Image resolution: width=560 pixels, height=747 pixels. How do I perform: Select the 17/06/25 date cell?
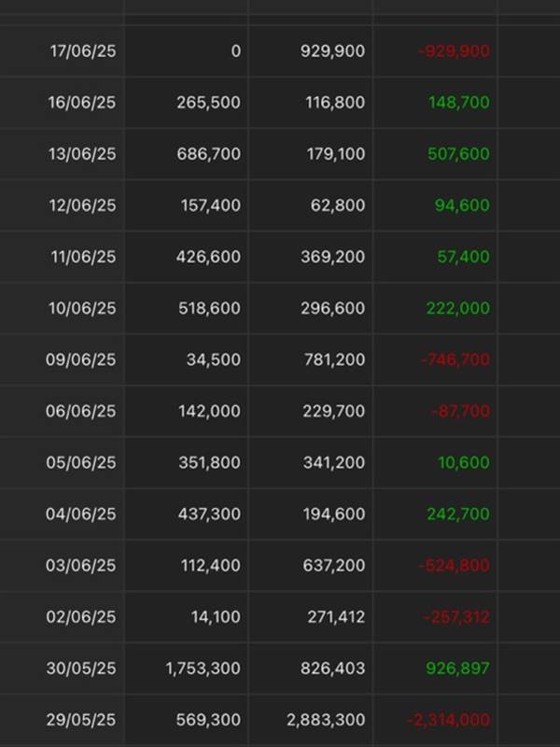coord(83,51)
